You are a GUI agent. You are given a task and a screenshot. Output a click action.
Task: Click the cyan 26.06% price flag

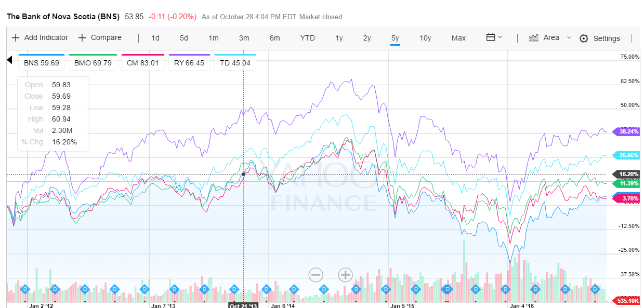pyautogui.click(x=627, y=155)
